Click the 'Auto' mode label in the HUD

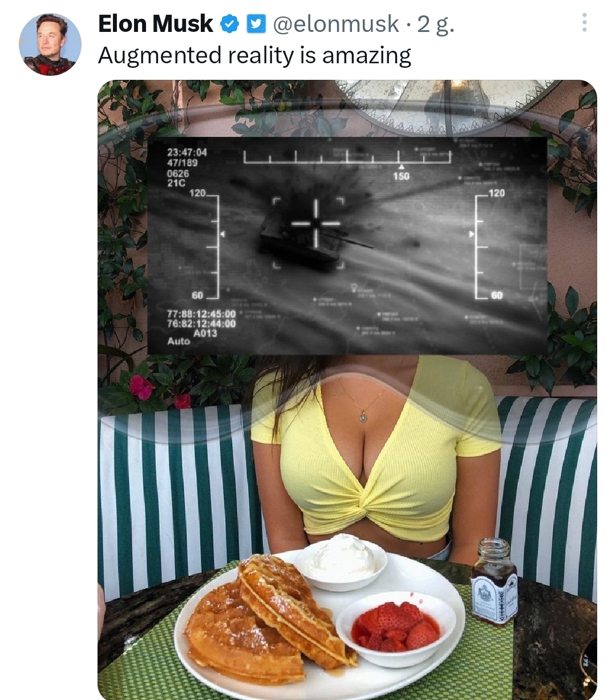coord(178,341)
